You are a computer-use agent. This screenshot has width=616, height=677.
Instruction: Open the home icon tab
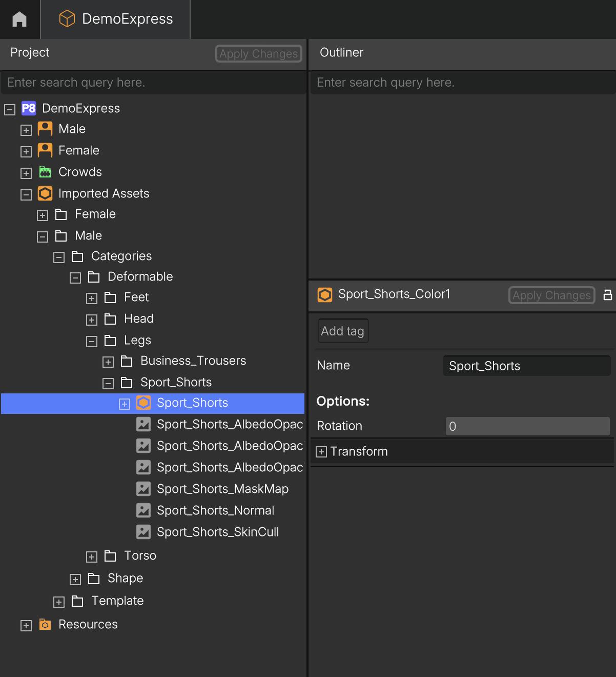[19, 19]
